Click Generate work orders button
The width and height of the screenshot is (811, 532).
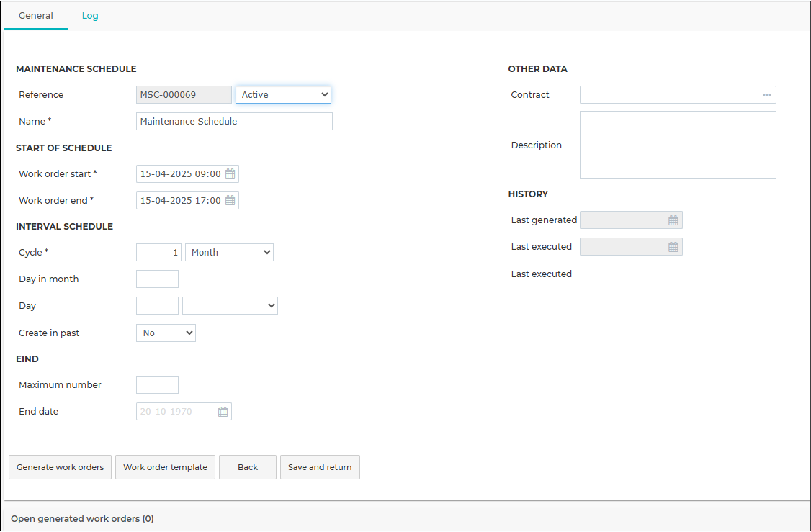[x=60, y=467]
